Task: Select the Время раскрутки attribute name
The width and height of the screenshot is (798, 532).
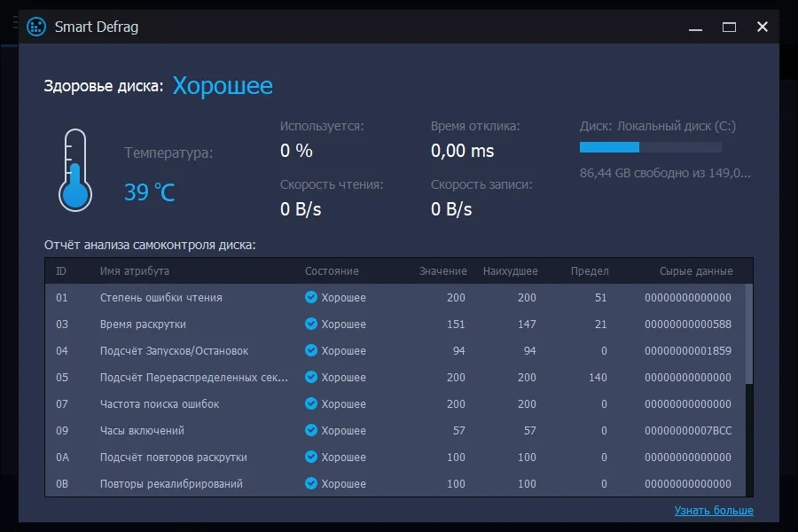Action: (x=143, y=324)
